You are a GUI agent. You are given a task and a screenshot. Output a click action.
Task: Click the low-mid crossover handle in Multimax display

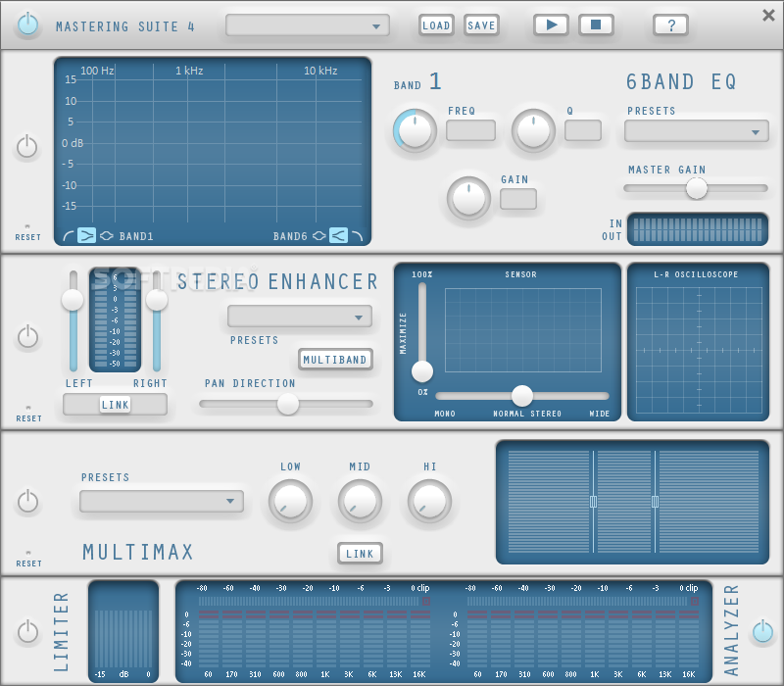pyautogui.click(x=594, y=502)
